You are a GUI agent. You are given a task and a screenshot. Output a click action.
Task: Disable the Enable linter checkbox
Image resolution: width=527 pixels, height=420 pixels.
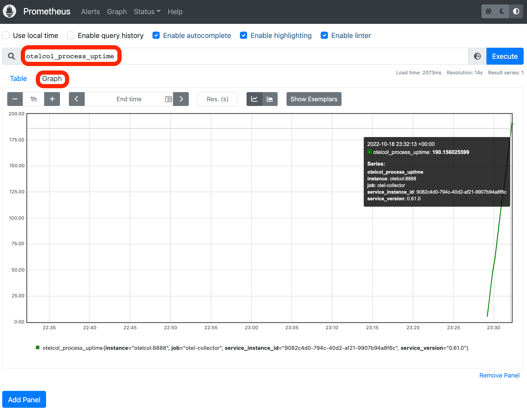[324, 36]
